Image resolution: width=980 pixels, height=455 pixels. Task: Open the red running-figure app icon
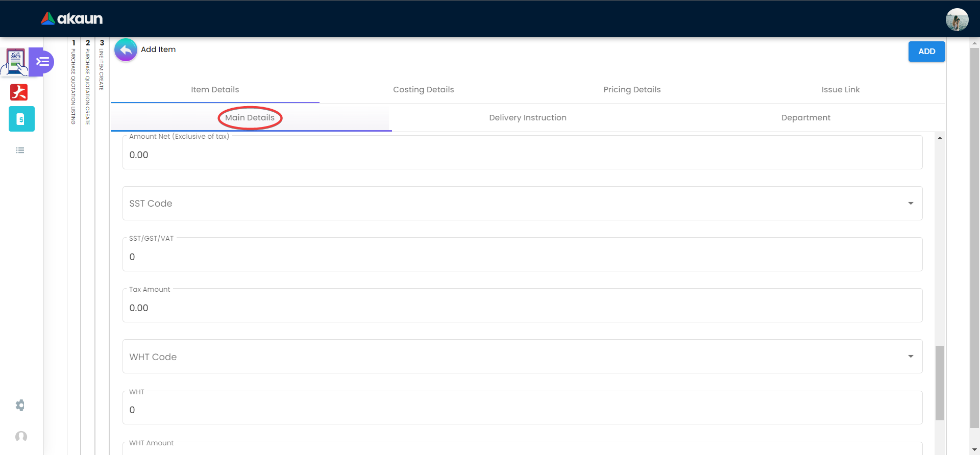point(19,92)
